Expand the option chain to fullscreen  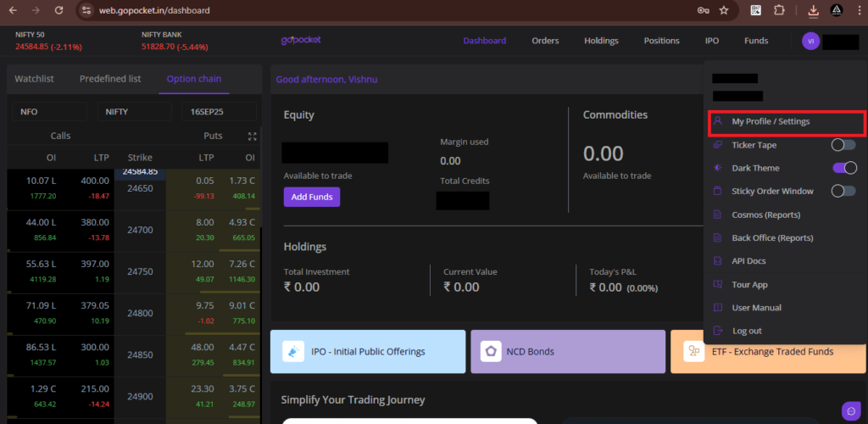[x=252, y=136]
